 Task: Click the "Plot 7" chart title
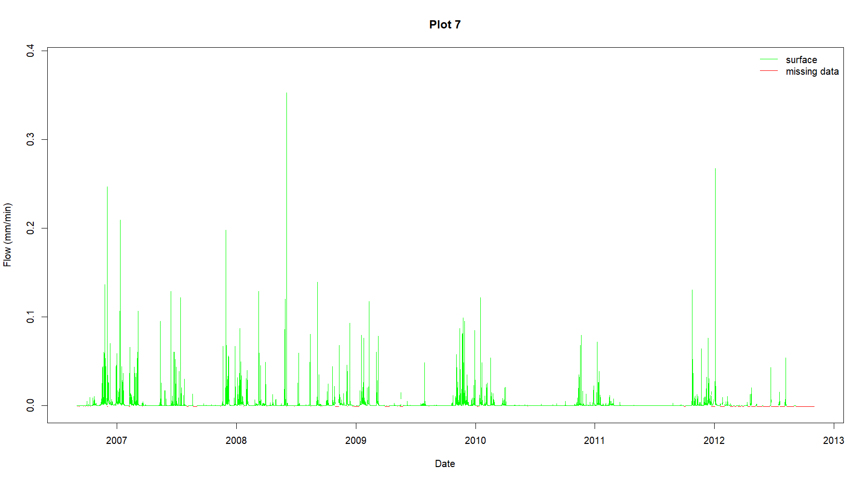tap(445, 25)
